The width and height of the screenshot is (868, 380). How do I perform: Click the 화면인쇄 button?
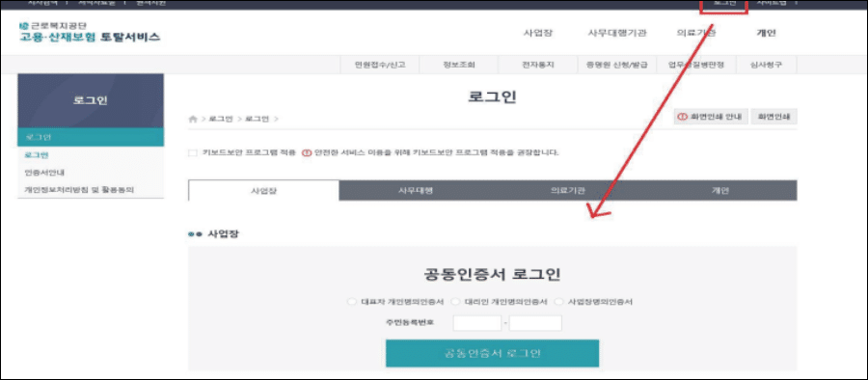773,117
